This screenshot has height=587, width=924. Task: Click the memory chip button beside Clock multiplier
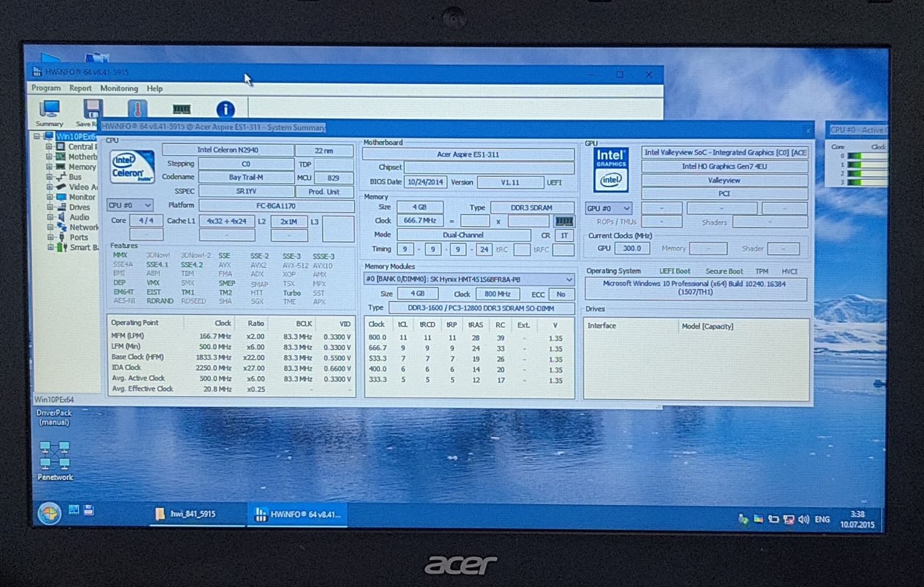[563, 222]
